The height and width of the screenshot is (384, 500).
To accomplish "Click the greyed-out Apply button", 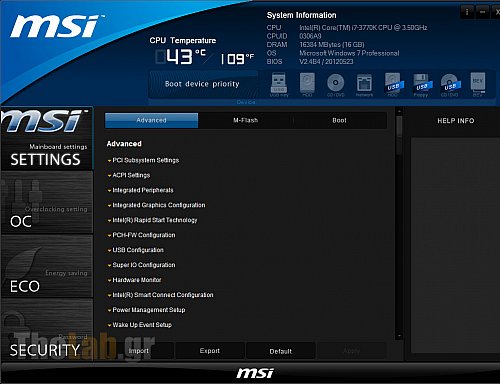I will (351, 351).
